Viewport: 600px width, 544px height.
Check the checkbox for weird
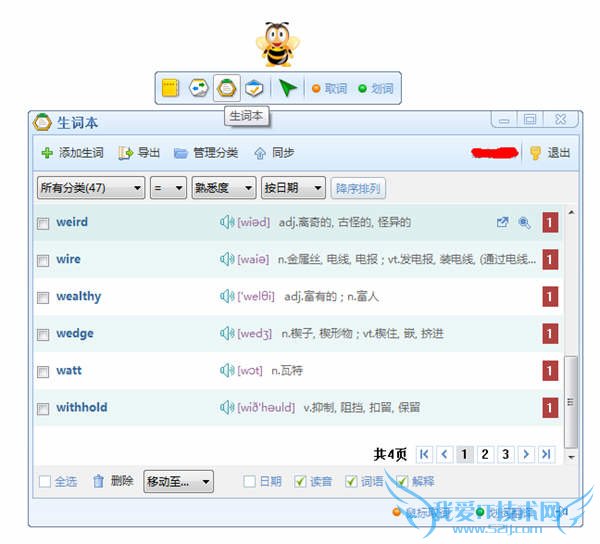[43, 223]
